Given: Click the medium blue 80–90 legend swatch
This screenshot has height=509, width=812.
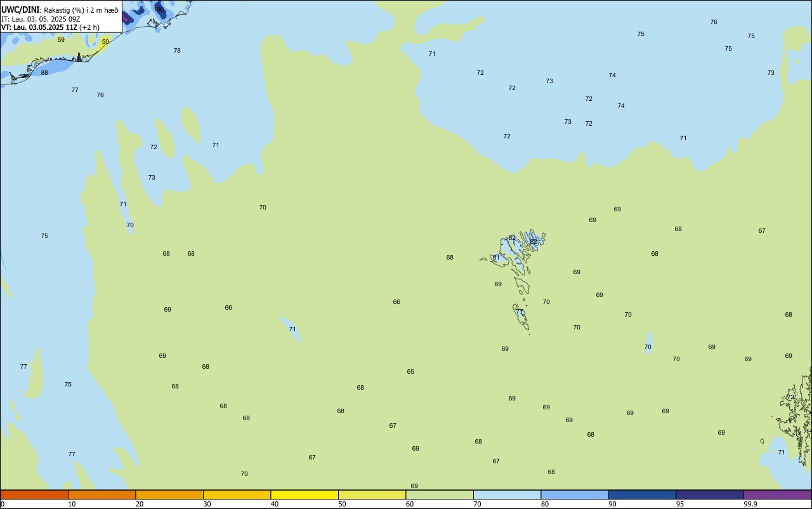Looking at the screenshot, I should [575, 494].
